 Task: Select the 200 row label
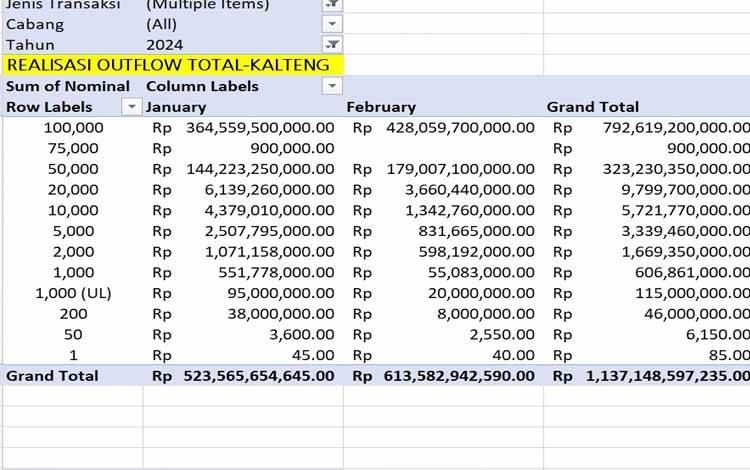coord(73,314)
